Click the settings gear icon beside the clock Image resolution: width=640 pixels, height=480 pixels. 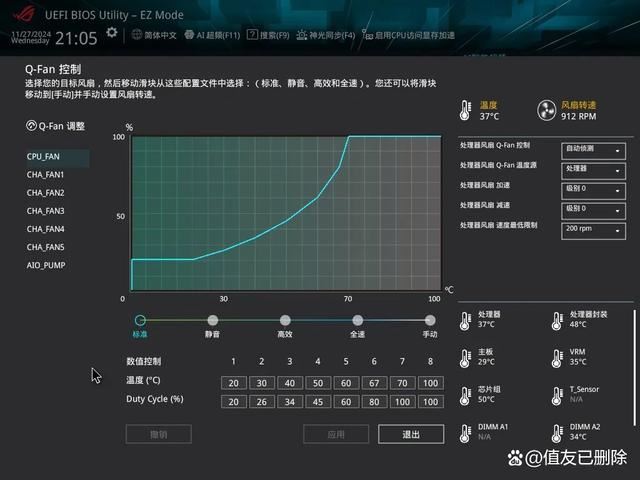coord(111,33)
